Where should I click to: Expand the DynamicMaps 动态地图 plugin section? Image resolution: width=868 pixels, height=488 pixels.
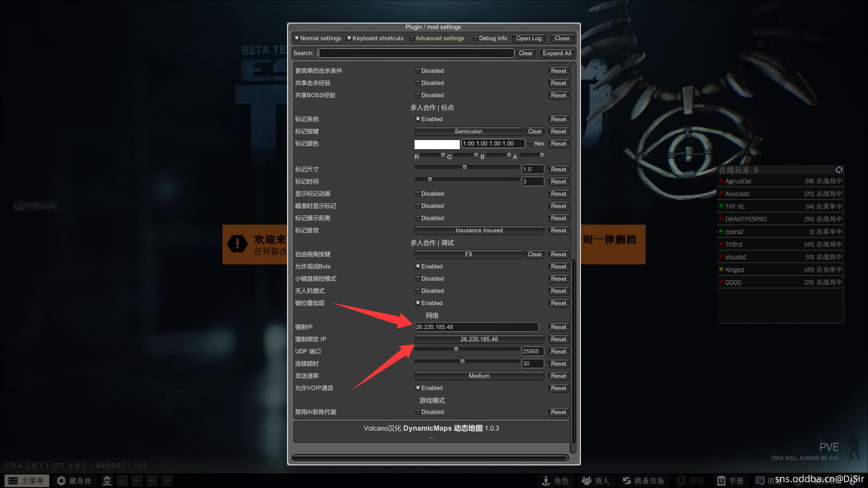[x=431, y=428]
